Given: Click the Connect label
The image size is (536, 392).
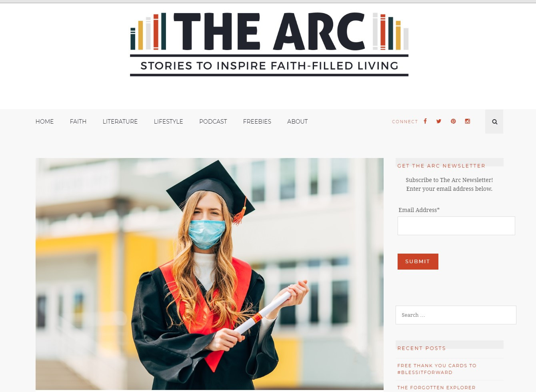Looking at the screenshot, I should (x=405, y=122).
